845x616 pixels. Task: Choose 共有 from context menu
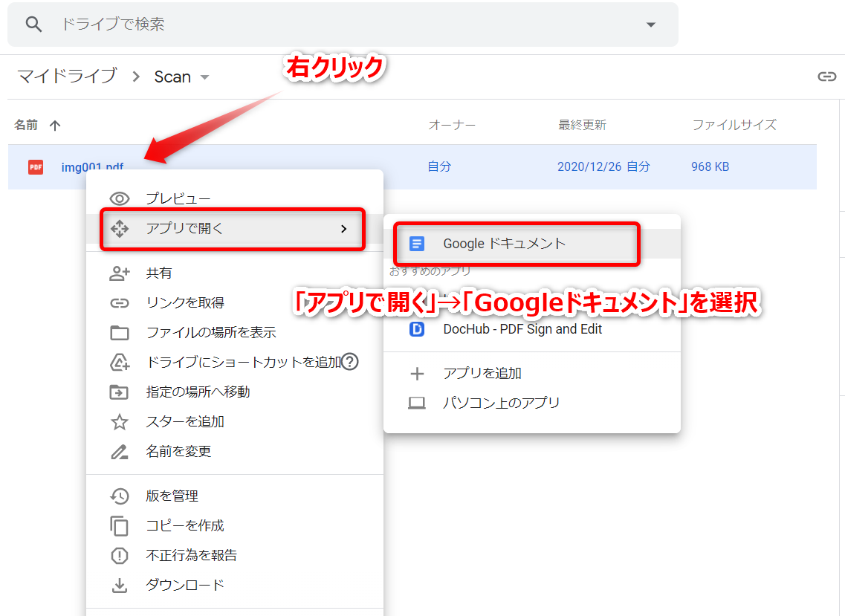click(235, 273)
